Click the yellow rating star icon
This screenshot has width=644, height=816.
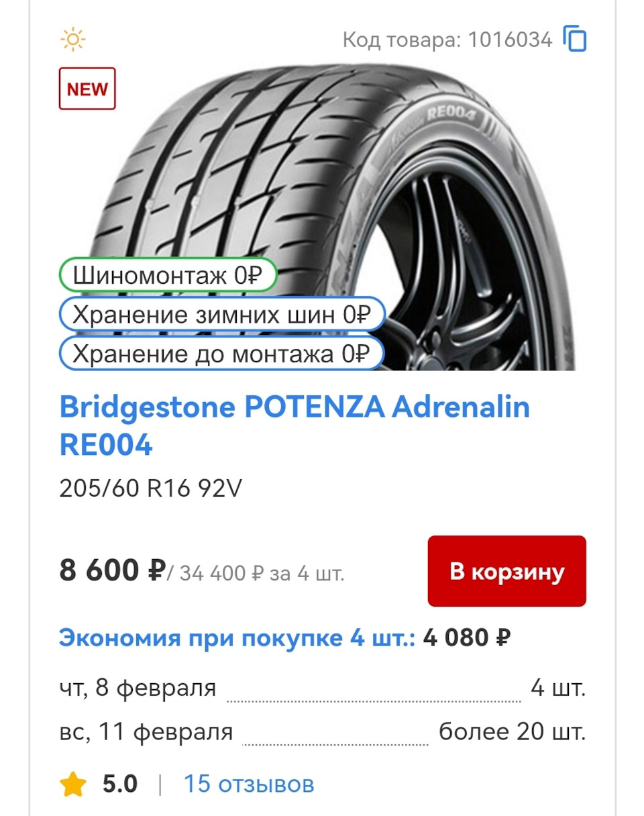click(x=72, y=784)
